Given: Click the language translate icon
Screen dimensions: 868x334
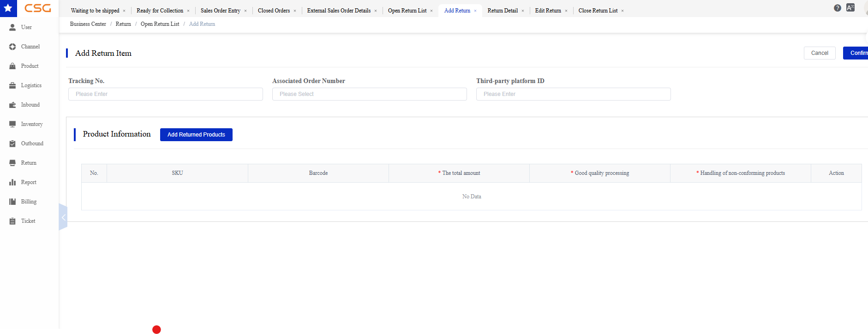Looking at the screenshot, I should 850,8.
